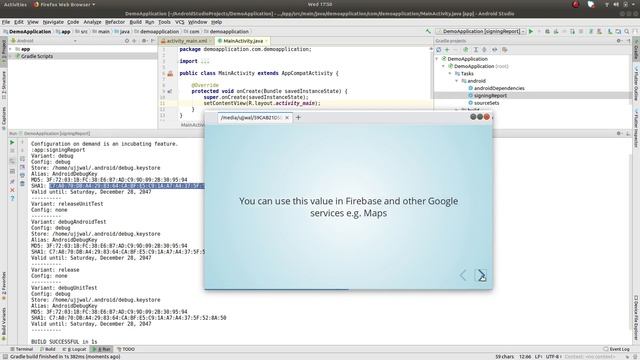This screenshot has width=640, height=360.
Task: Collapse DemoApplication (root) node
Action: click(x=444, y=66)
